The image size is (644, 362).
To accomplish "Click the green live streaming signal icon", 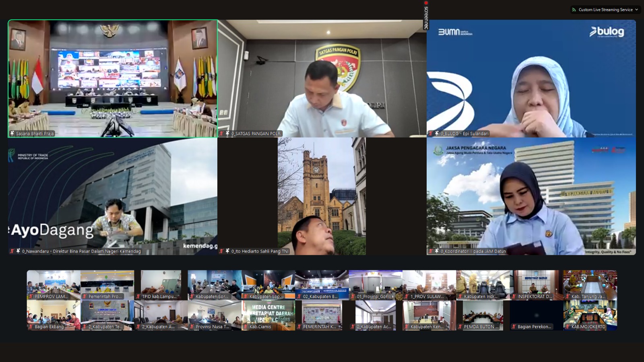I will 574,10.
